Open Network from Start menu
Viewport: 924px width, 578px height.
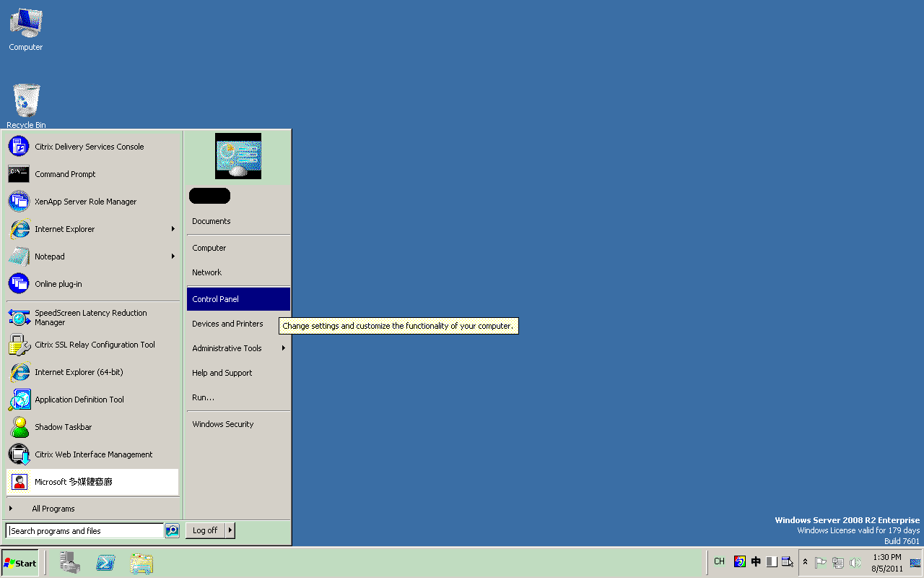(x=238, y=272)
